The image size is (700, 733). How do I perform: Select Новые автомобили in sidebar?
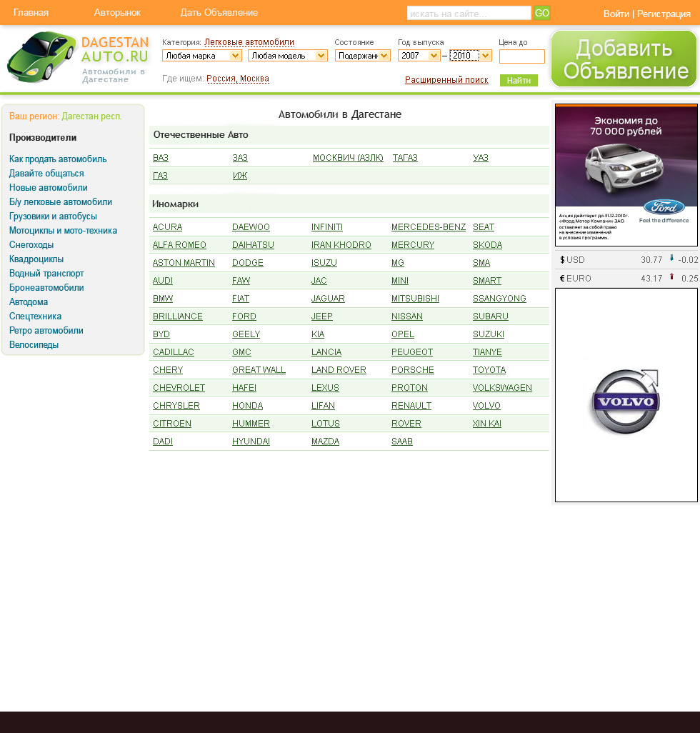(x=49, y=187)
